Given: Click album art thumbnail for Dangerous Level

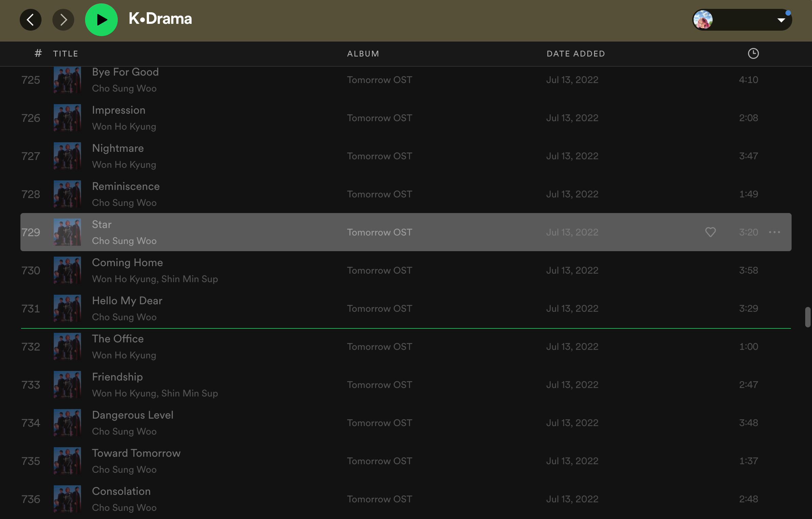Looking at the screenshot, I should pos(67,423).
